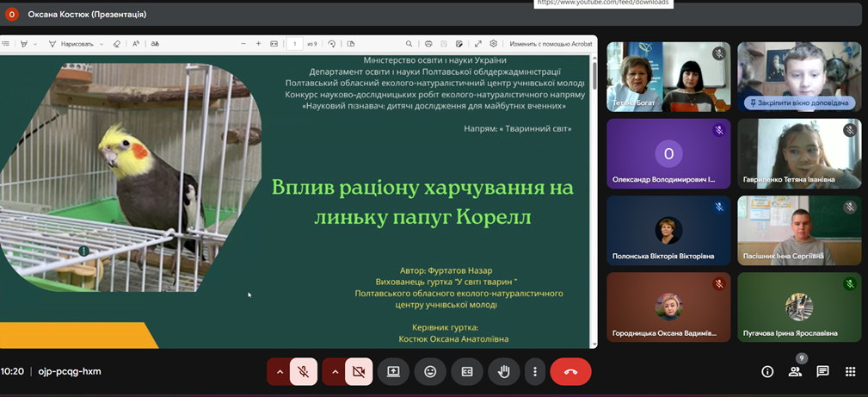Screen dimensions: 868x397
Task: Click the PDF search magnifier icon
Action: click(x=409, y=44)
